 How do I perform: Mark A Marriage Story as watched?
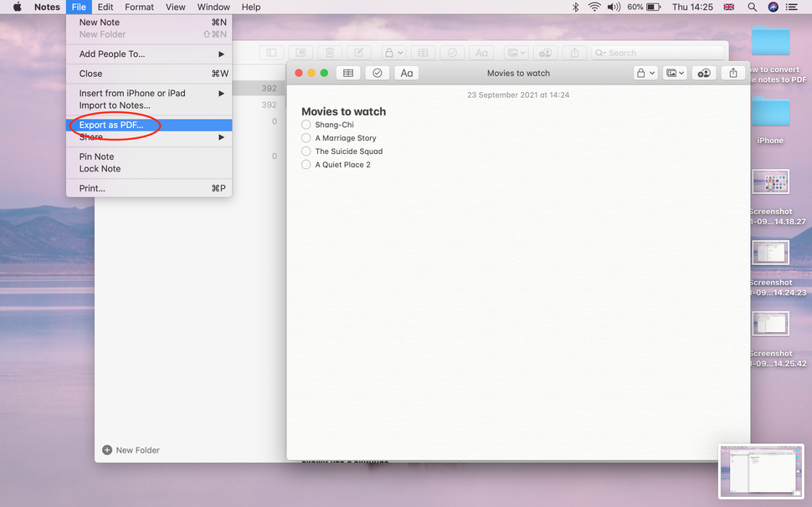[x=306, y=137]
